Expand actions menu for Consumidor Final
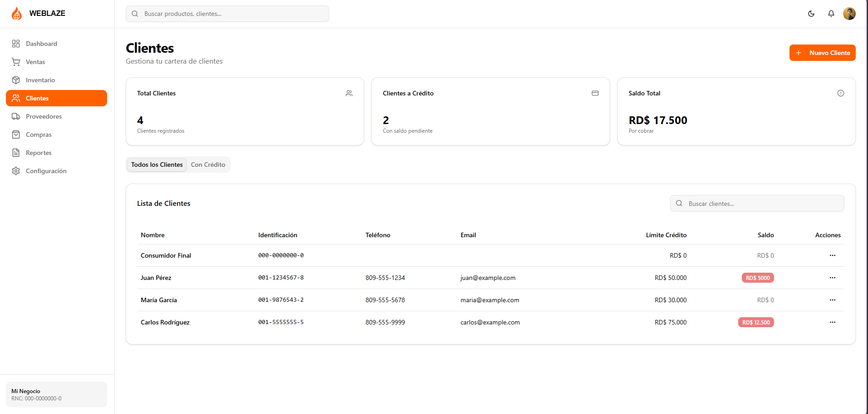The width and height of the screenshot is (868, 414). coord(832,255)
